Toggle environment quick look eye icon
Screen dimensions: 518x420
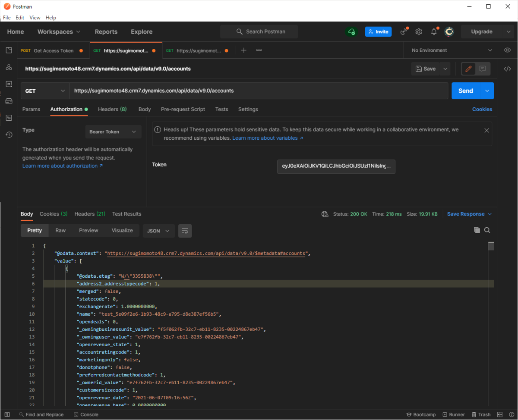tap(508, 50)
